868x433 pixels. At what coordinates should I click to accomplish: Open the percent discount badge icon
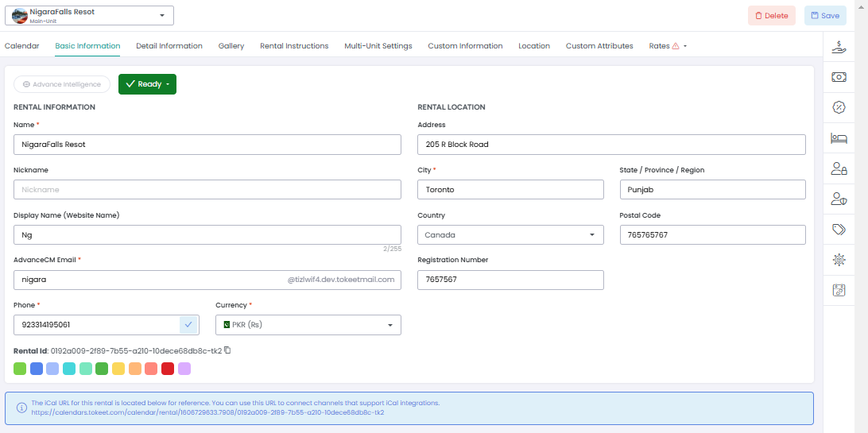[x=839, y=107]
